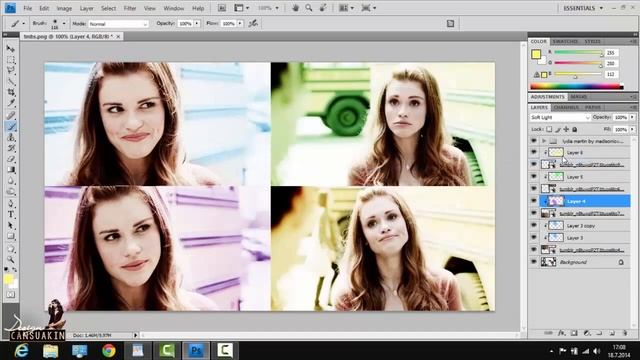Click the Zoom magnifier in application bar

point(309,8)
